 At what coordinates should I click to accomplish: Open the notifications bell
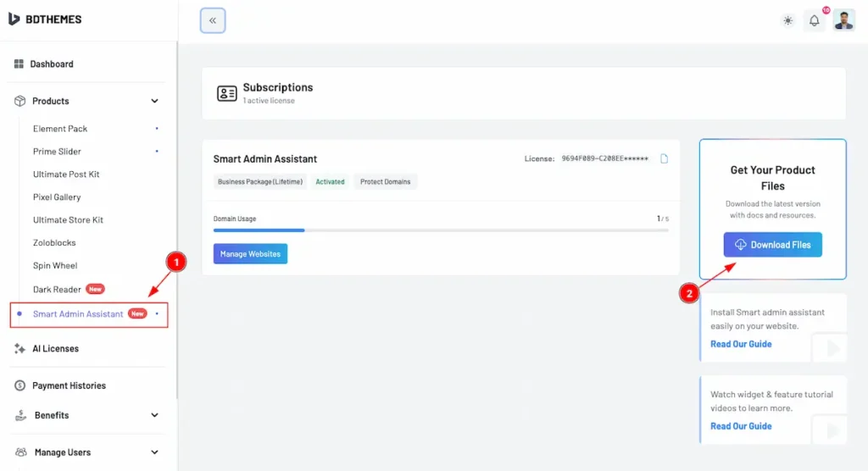pos(815,20)
